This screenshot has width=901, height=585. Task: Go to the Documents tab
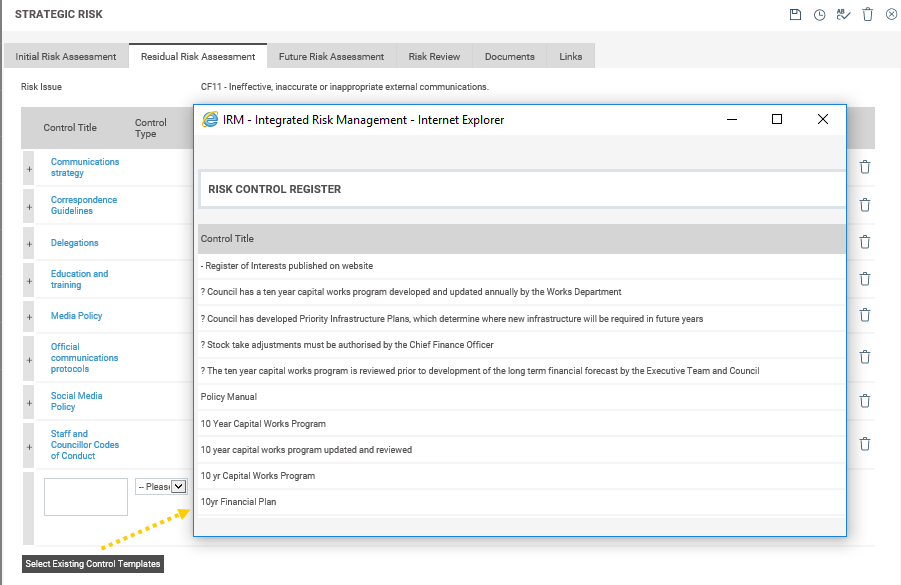click(509, 57)
